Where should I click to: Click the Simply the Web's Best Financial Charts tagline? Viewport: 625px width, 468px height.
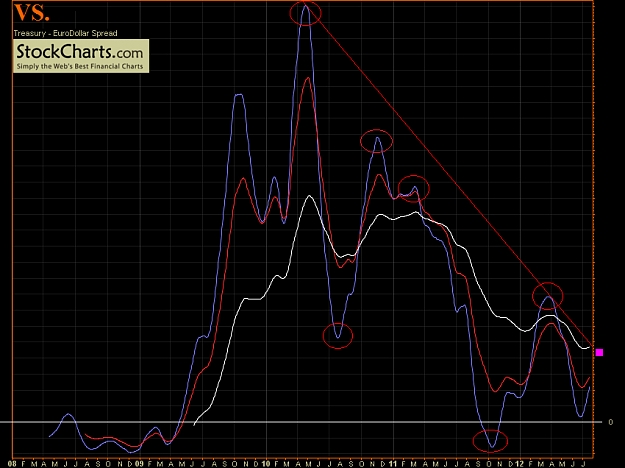point(80,66)
